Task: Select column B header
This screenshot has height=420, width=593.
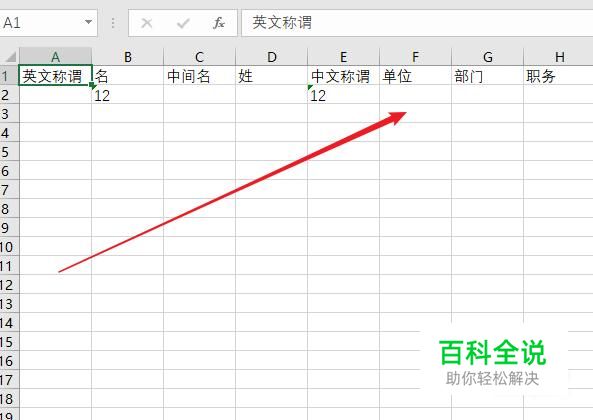Action: [127, 57]
